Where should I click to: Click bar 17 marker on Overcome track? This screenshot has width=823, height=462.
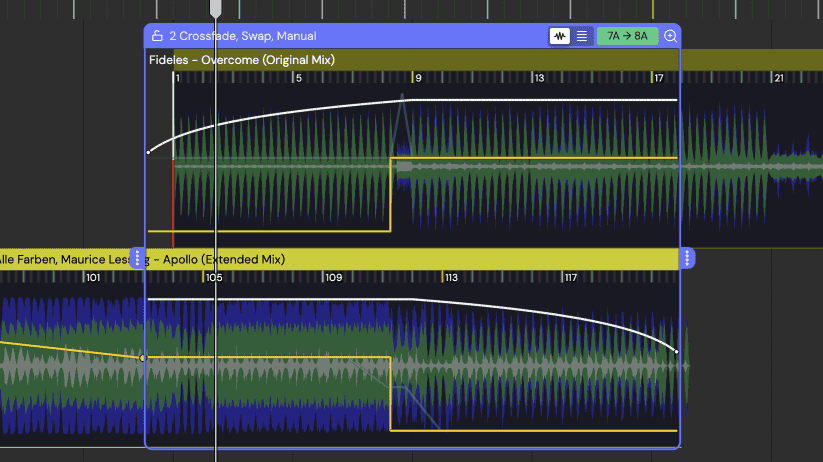(658, 78)
